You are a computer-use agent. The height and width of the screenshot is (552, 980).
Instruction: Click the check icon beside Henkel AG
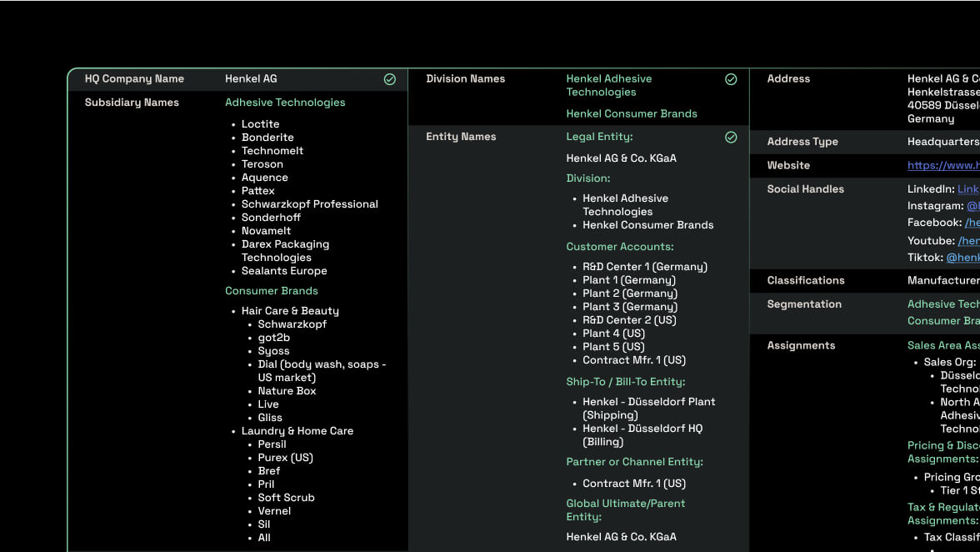[389, 79]
